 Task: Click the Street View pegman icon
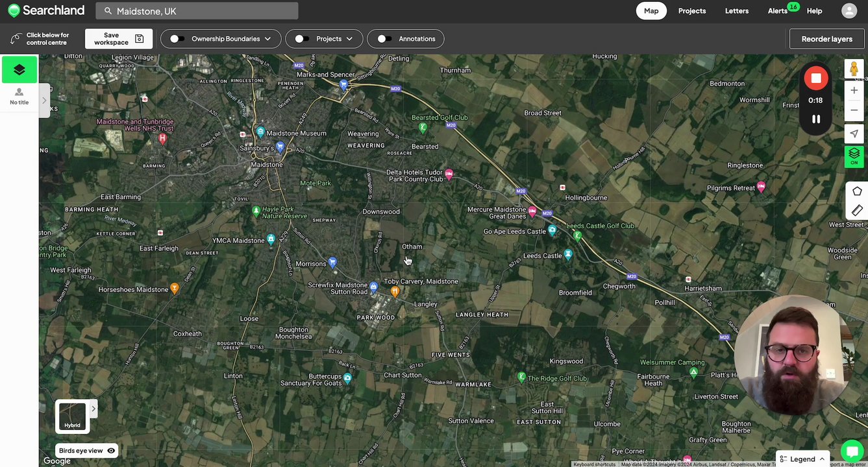(854, 69)
